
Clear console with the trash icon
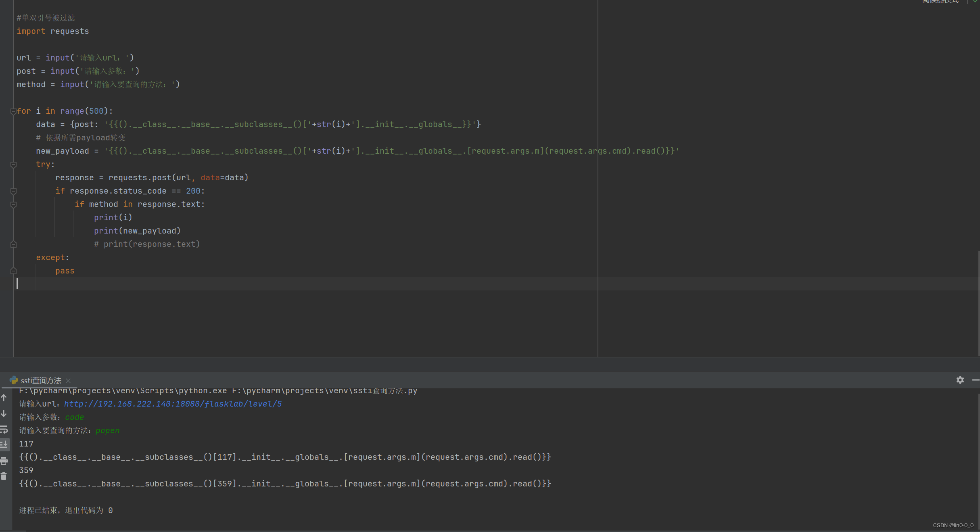pyautogui.click(x=4, y=476)
